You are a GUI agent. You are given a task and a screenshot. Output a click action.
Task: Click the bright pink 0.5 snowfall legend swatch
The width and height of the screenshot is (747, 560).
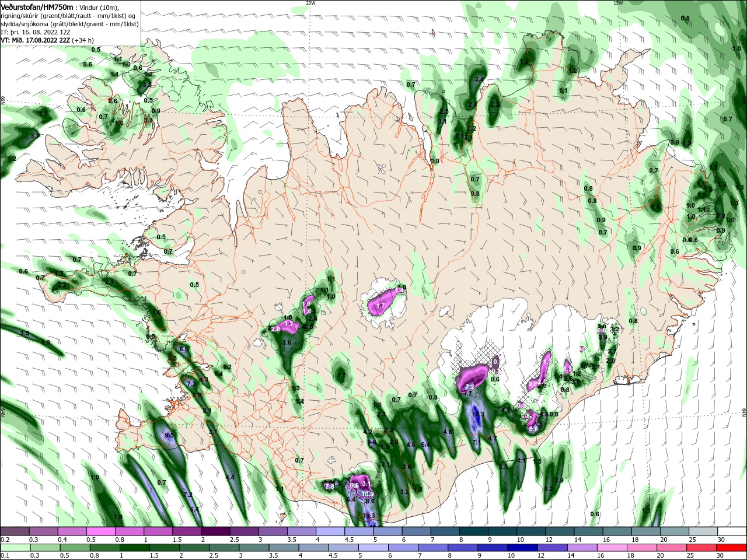click(x=101, y=531)
